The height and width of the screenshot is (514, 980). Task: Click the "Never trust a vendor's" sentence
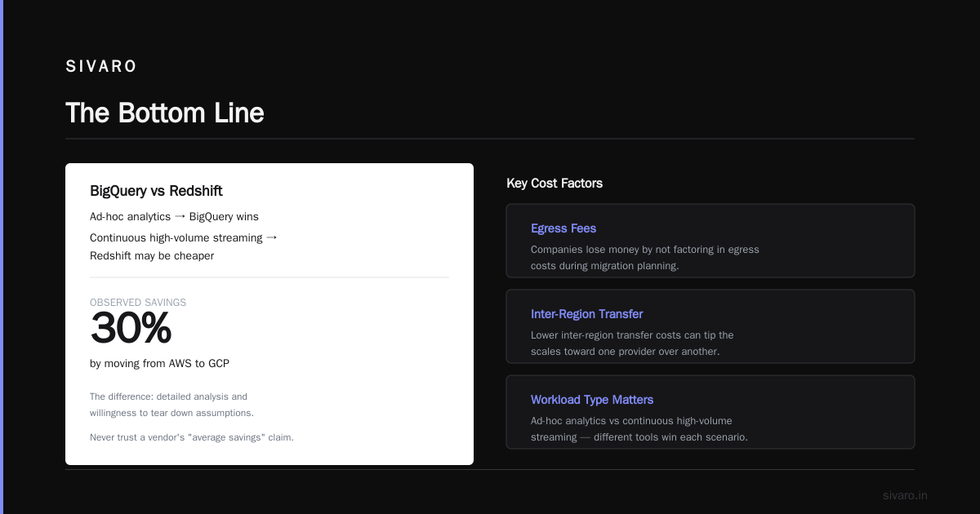pyautogui.click(x=191, y=437)
